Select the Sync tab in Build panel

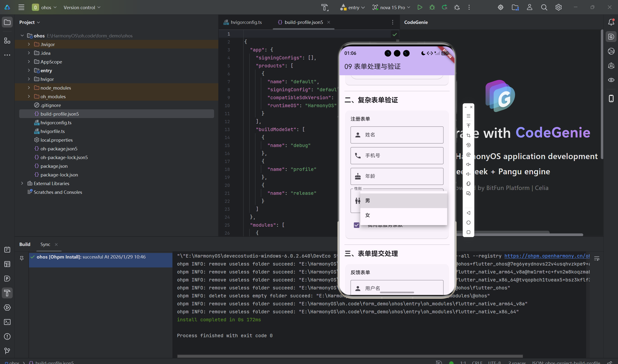click(45, 244)
